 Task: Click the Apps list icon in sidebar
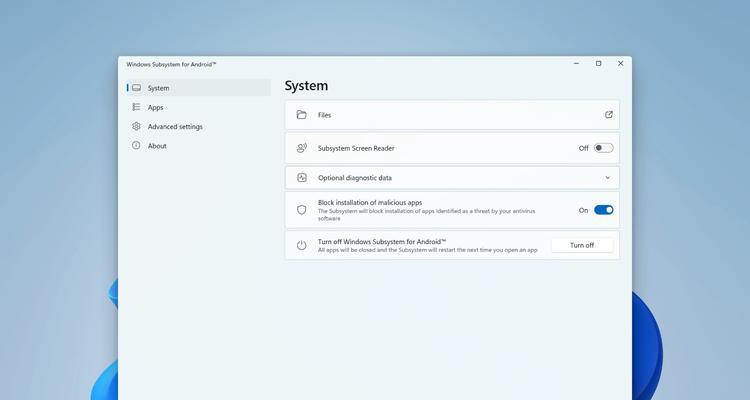[x=136, y=107]
